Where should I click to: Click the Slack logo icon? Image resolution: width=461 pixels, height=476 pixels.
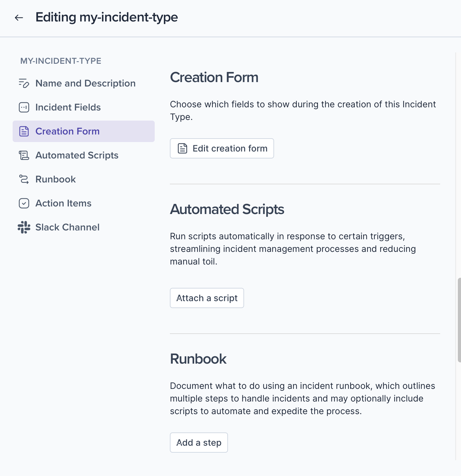(24, 227)
